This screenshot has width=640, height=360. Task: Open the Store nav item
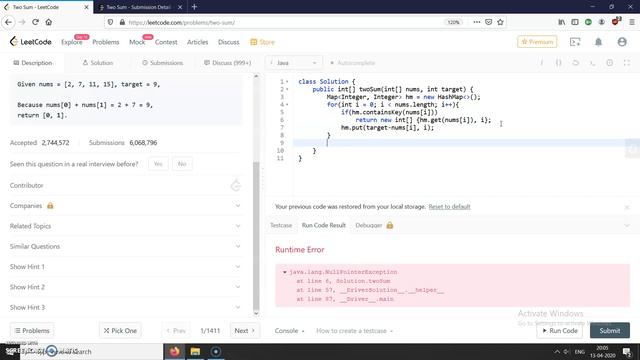tap(262, 42)
